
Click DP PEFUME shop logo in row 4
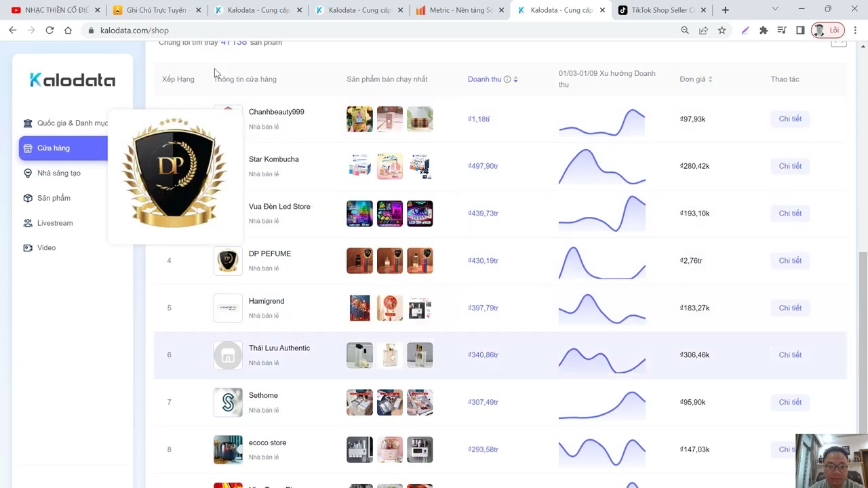[x=228, y=260]
